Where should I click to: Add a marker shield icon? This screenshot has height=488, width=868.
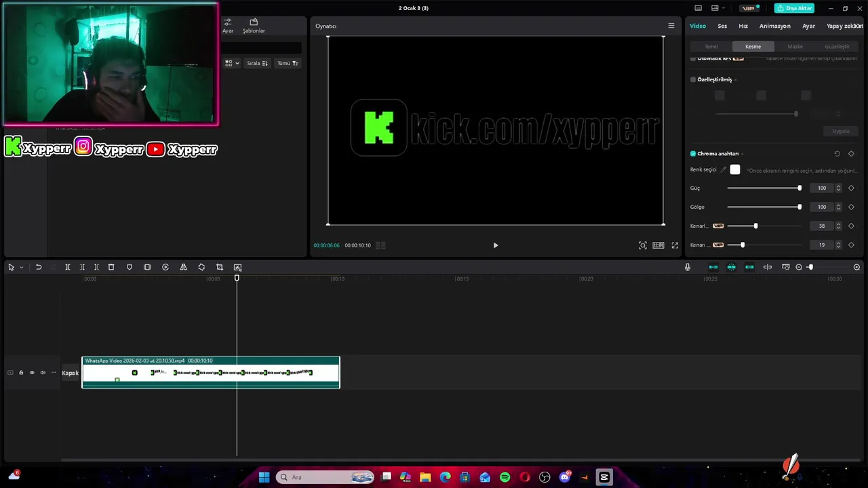130,267
